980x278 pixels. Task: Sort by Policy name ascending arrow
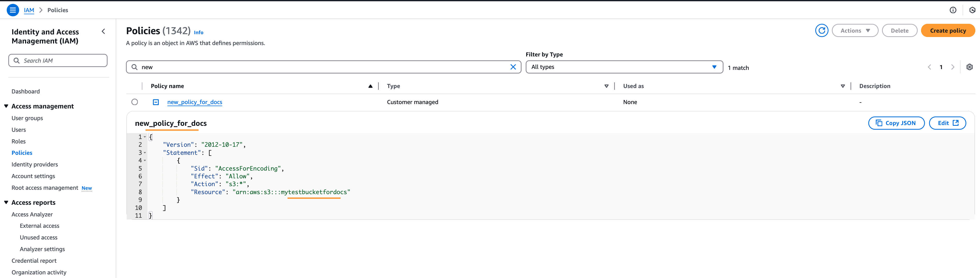370,86
